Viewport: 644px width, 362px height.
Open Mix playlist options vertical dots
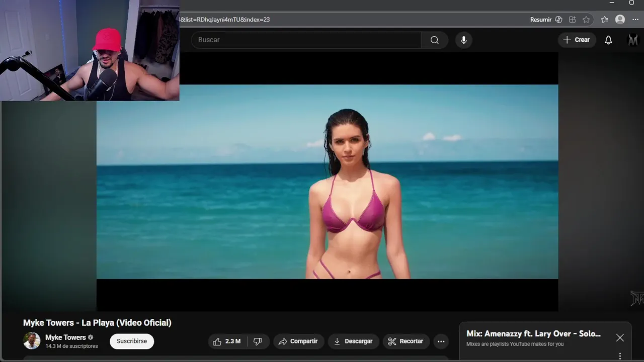[620, 356]
